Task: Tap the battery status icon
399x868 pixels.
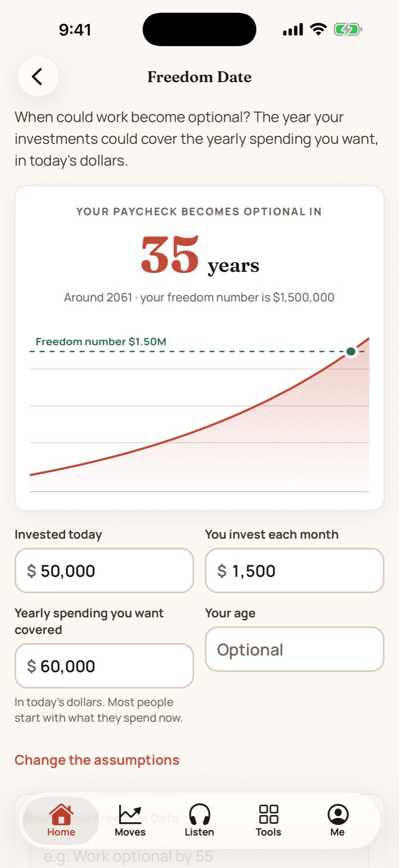Action: 348,29
